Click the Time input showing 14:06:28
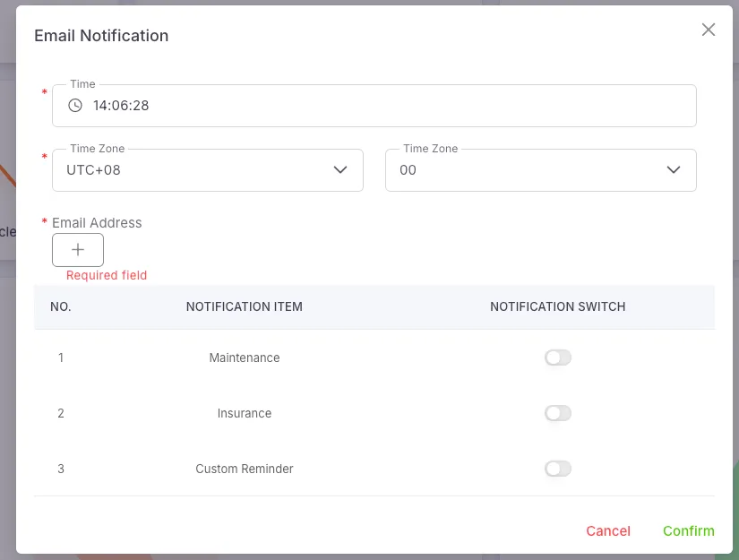The image size is (739, 560). (x=374, y=106)
